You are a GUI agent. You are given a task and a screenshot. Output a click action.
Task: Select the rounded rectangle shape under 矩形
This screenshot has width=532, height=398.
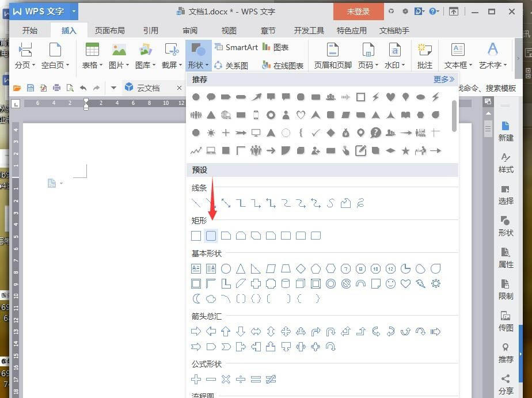click(x=211, y=236)
